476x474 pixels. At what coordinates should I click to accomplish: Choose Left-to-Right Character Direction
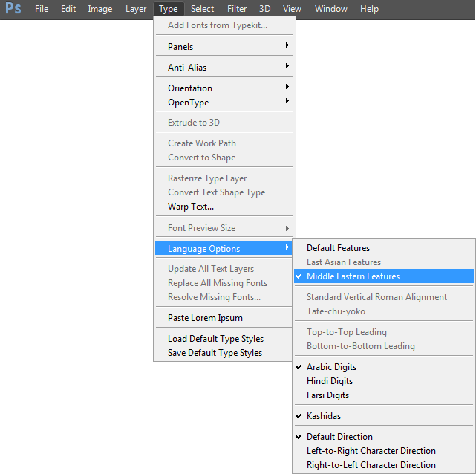371,451
